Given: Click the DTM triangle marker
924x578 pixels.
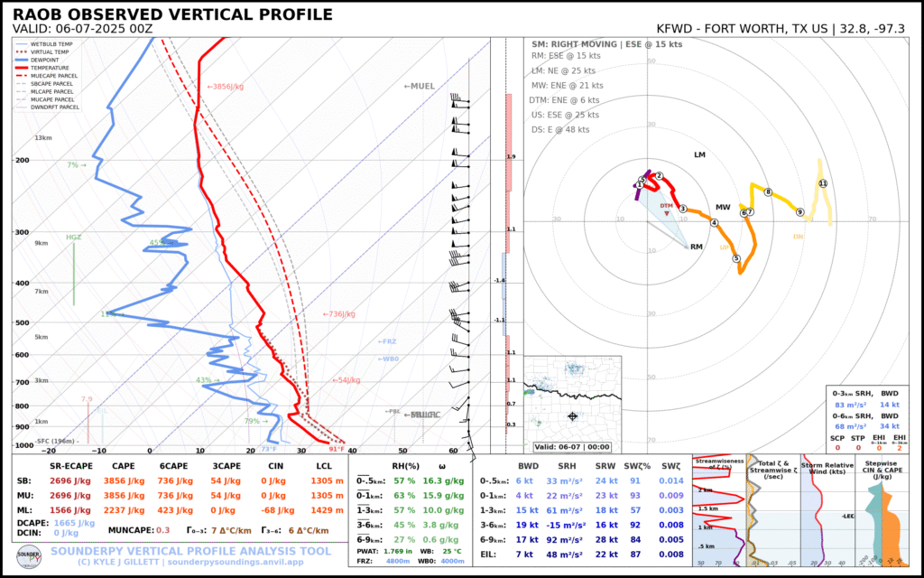Looking at the screenshot, I should tap(667, 211).
